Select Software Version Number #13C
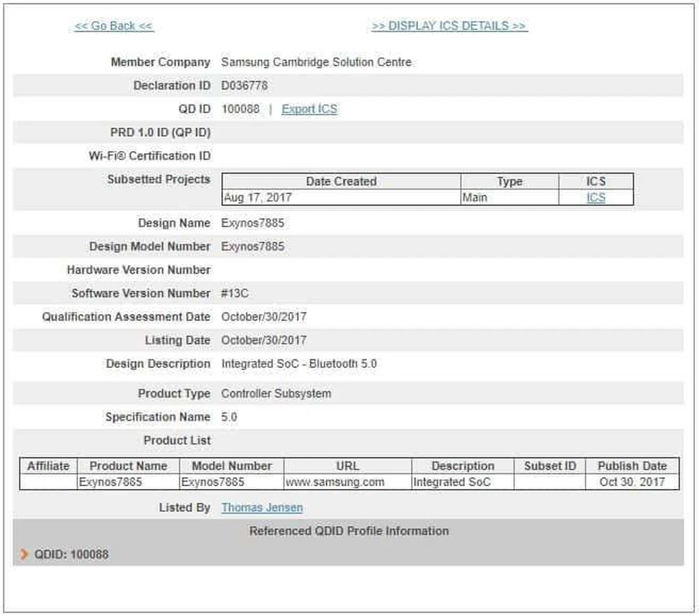 (x=235, y=293)
